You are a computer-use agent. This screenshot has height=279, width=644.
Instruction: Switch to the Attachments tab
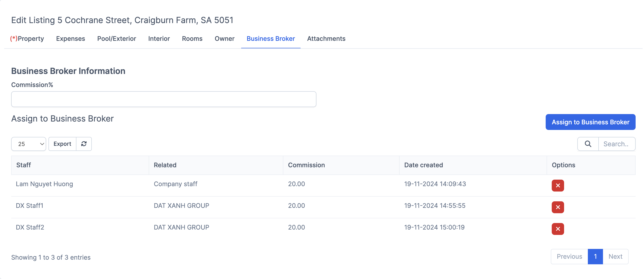[x=326, y=38]
